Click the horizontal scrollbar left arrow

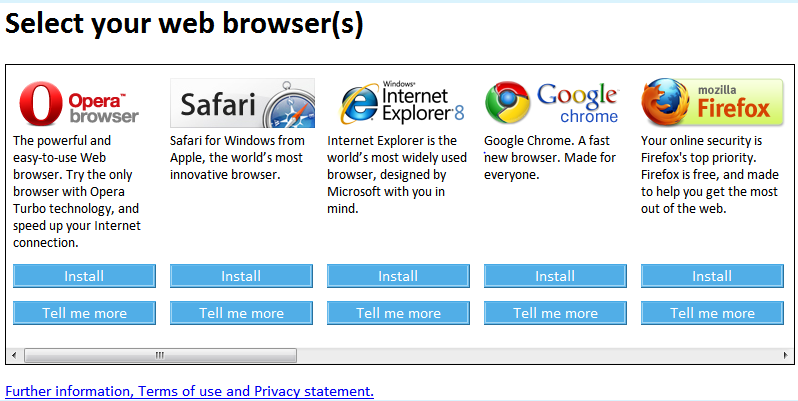click(14, 355)
